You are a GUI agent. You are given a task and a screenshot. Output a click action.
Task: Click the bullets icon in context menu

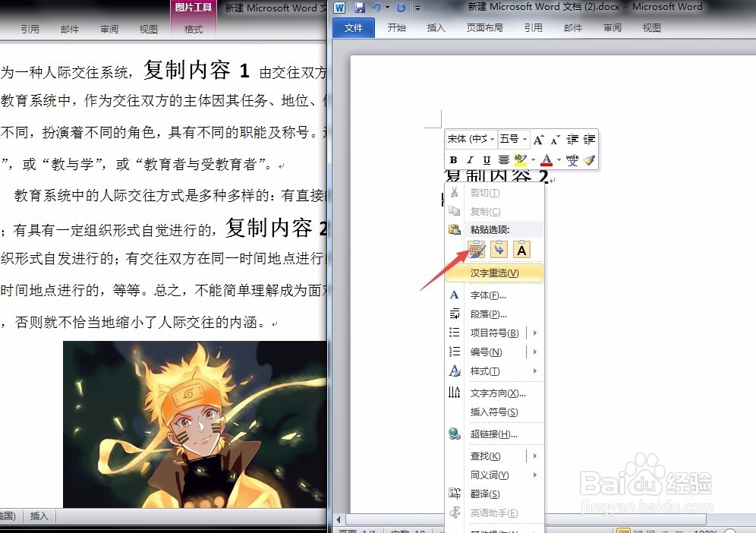coord(454,333)
